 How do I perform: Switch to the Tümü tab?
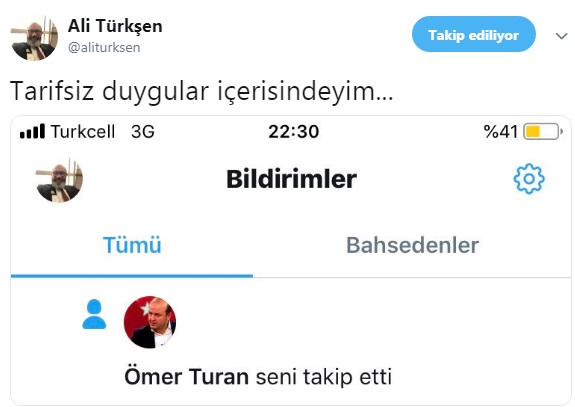click(132, 245)
